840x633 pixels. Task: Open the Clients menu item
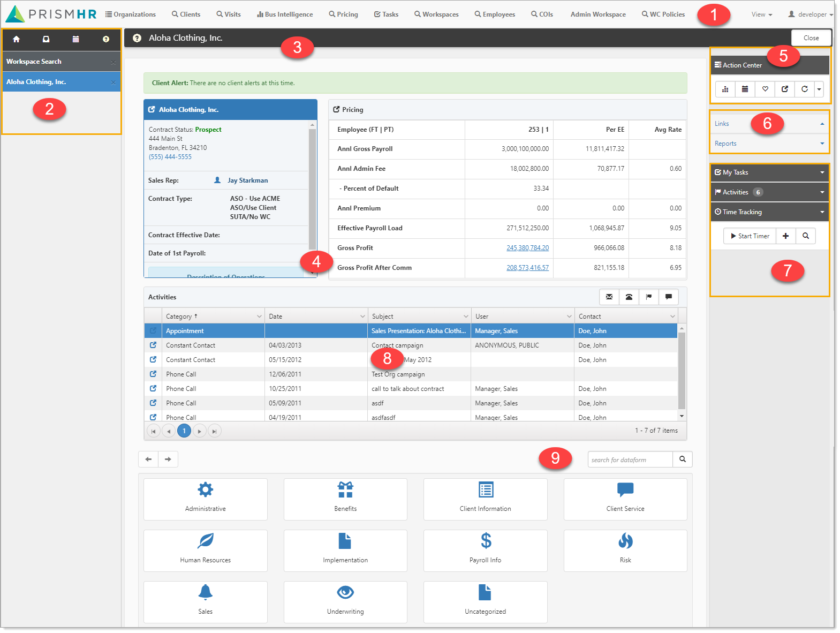point(186,14)
